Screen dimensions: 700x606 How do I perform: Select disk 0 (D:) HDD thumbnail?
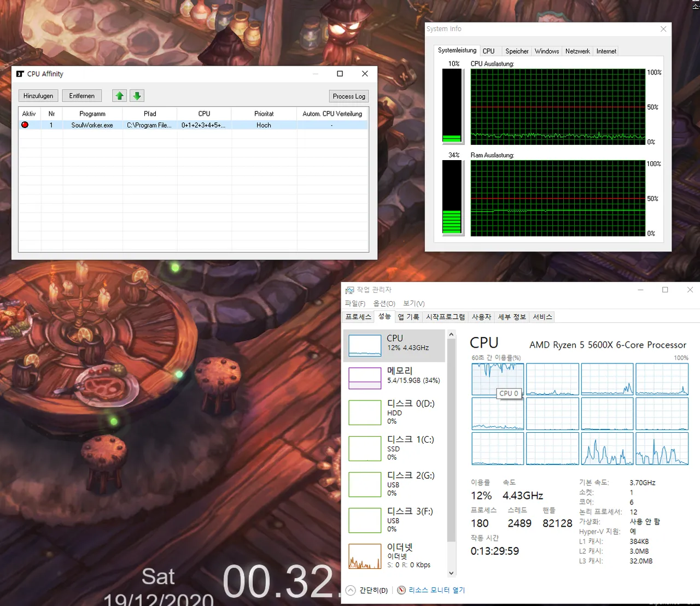(x=365, y=413)
